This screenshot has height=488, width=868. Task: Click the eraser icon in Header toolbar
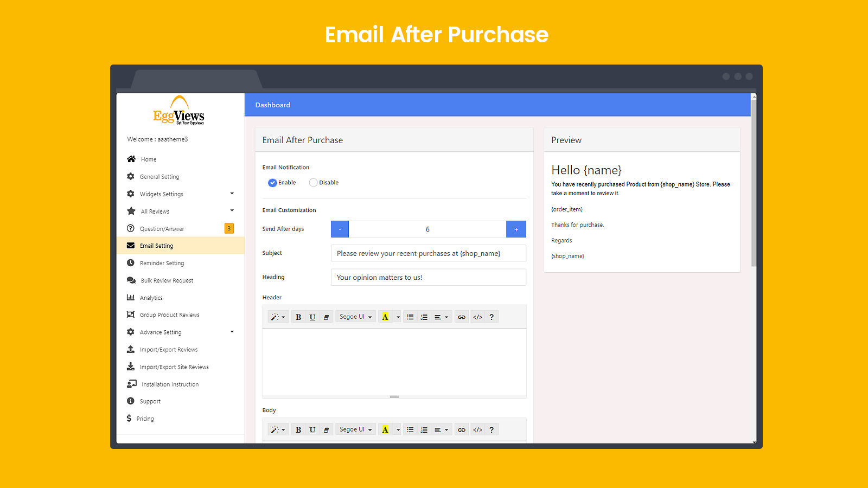(x=326, y=317)
